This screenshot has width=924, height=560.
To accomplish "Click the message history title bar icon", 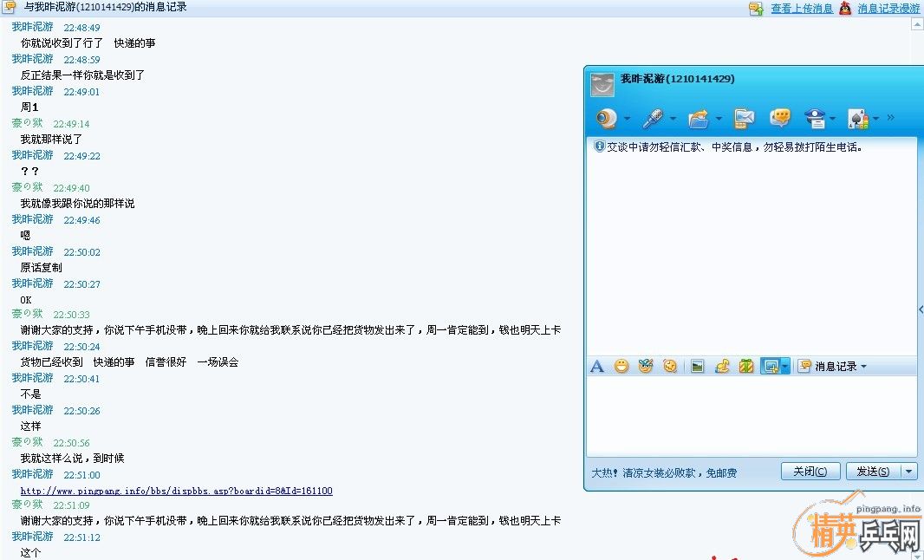I will click(x=10, y=7).
